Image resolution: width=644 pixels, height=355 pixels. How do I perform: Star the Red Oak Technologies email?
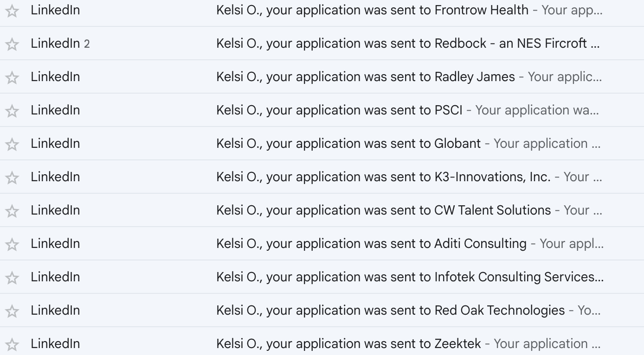[12, 311]
